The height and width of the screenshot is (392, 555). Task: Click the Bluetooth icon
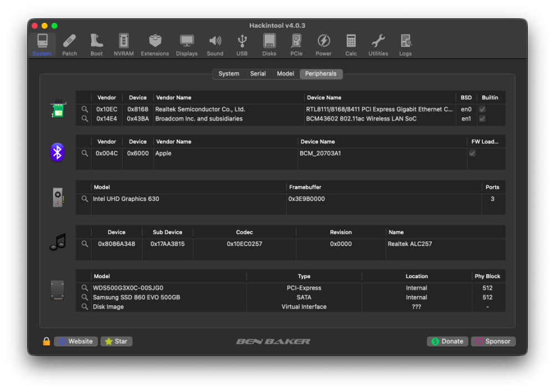click(x=57, y=152)
